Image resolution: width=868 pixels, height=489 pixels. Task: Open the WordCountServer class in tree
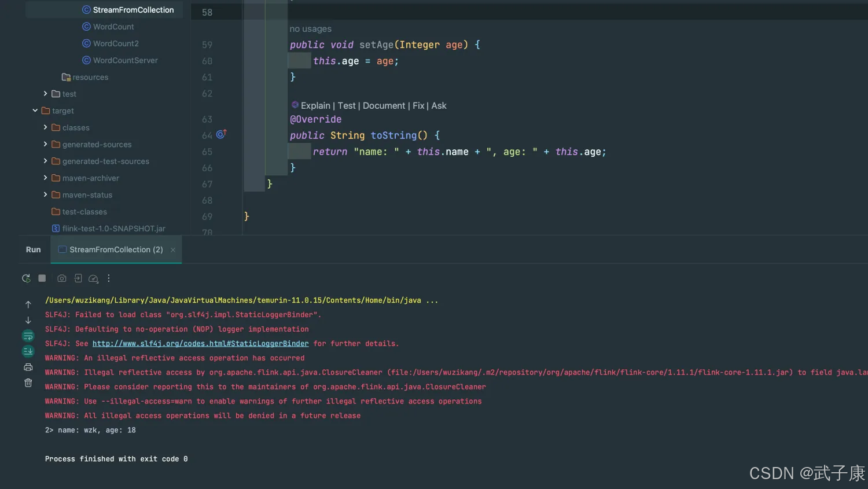click(x=125, y=60)
